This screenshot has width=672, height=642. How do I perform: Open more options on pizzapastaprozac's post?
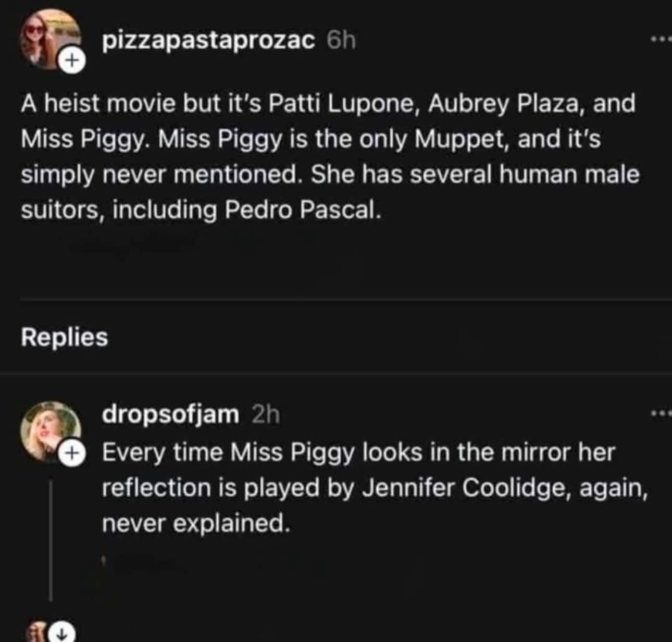661,39
